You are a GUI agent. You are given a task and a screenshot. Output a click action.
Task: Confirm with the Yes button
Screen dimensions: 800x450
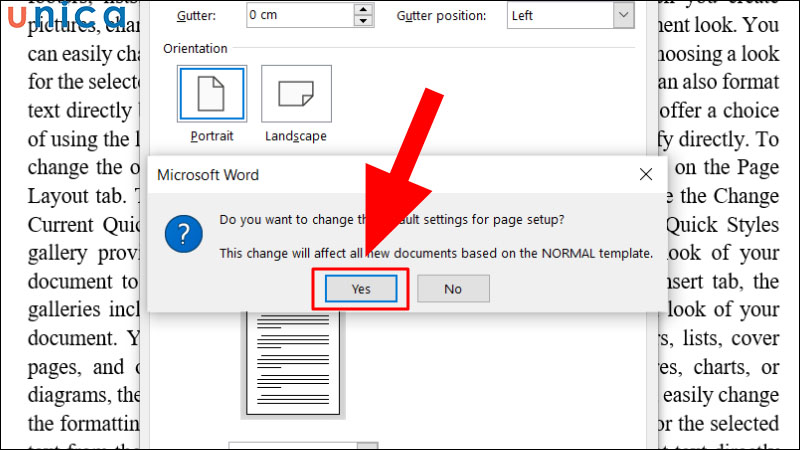coord(361,289)
